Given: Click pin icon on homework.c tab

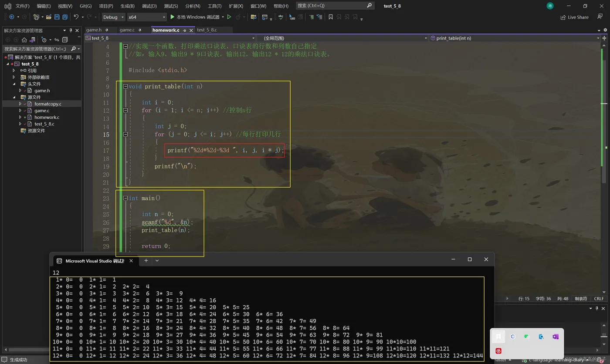Looking at the screenshot, I should [185, 30].
